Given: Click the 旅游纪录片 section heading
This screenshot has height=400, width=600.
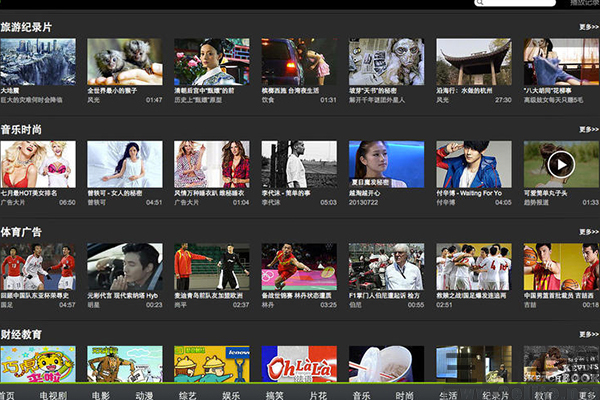Looking at the screenshot, I should point(26,27).
